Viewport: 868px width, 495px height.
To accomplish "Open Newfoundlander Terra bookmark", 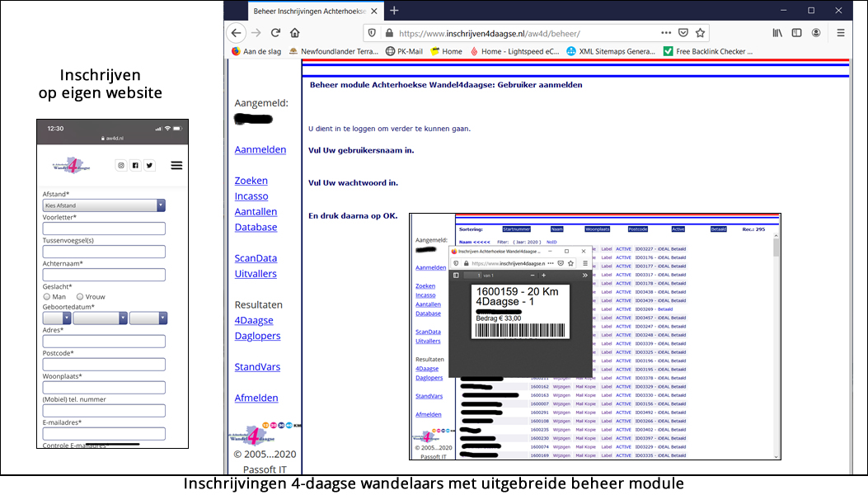I will coord(334,51).
